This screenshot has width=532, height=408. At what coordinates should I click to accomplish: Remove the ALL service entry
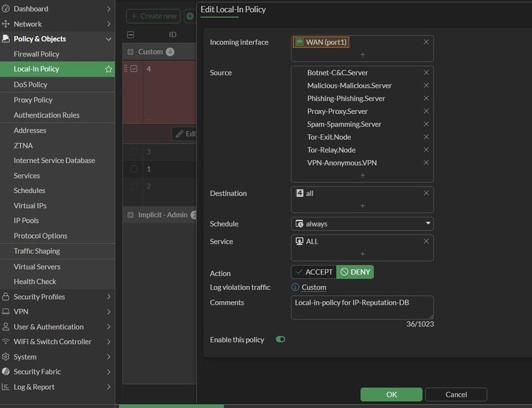coord(426,242)
